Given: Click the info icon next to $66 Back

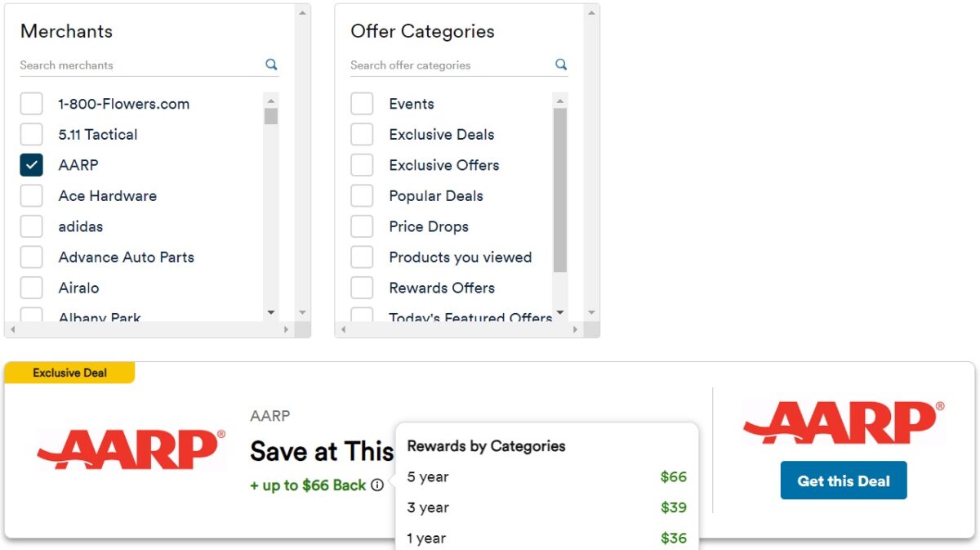Looking at the screenshot, I should [x=376, y=485].
